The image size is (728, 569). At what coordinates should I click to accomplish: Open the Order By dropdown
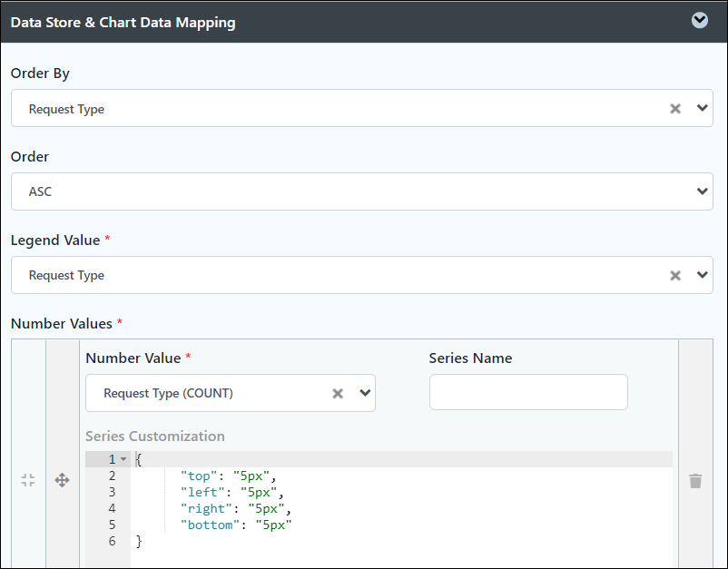702,108
